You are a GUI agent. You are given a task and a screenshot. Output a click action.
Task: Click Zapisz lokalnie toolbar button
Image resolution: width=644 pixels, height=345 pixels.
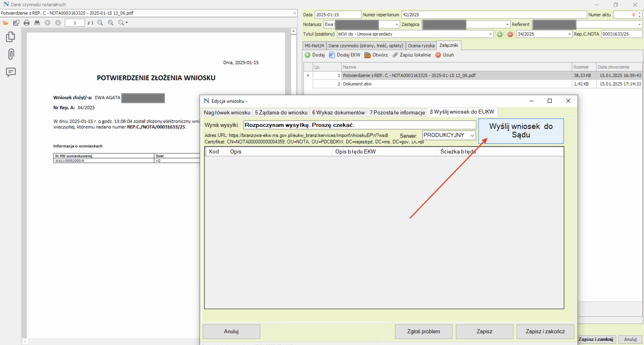coord(412,55)
